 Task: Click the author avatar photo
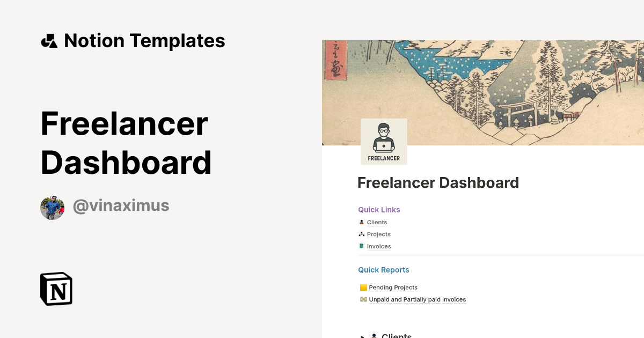tap(52, 208)
